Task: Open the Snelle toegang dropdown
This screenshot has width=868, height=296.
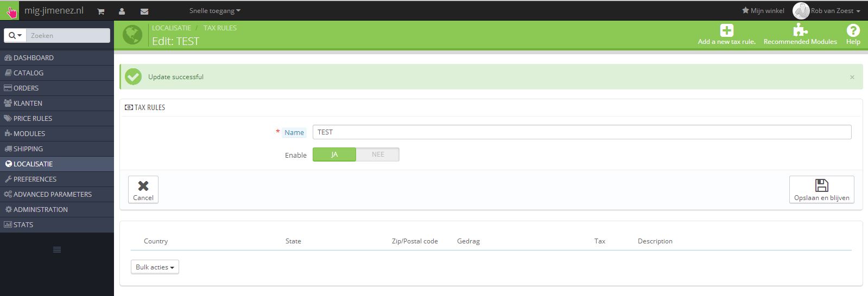Action: 214,11
